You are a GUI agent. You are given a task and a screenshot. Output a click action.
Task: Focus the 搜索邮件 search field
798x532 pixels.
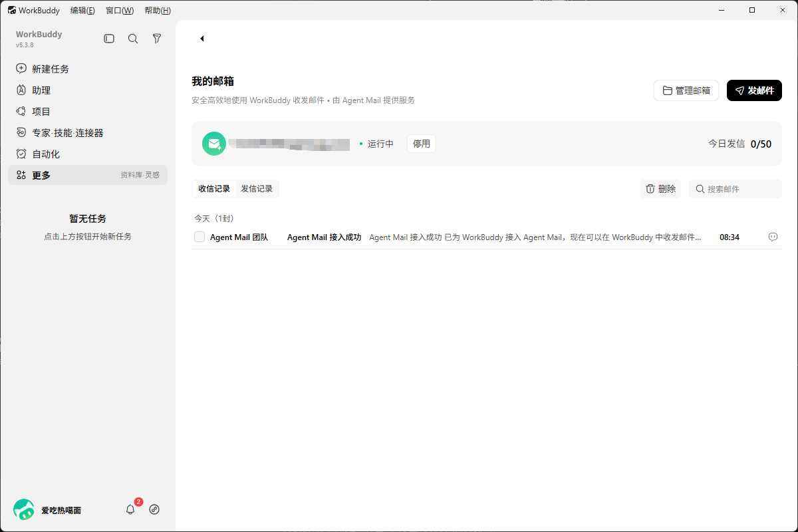pos(735,189)
